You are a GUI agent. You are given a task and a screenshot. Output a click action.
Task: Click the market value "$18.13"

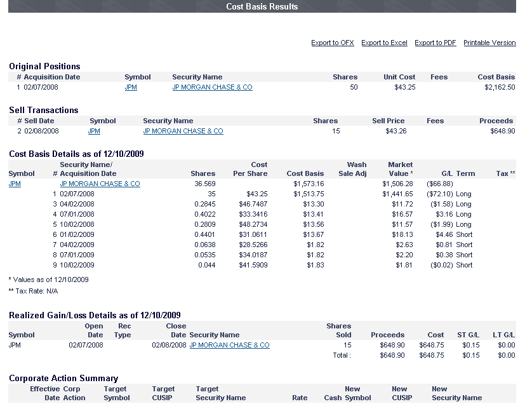tap(402, 234)
